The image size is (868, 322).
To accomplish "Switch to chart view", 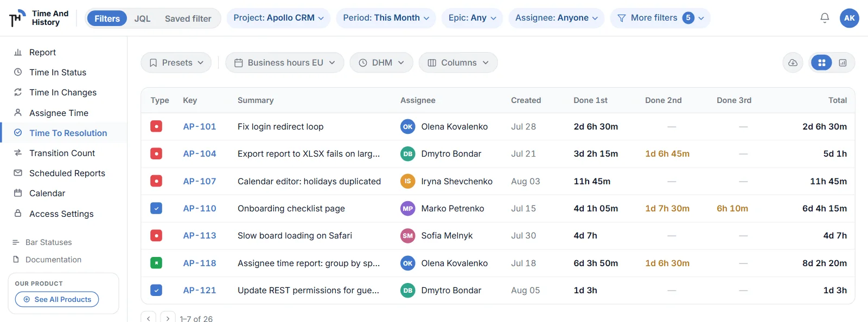I will click(843, 63).
